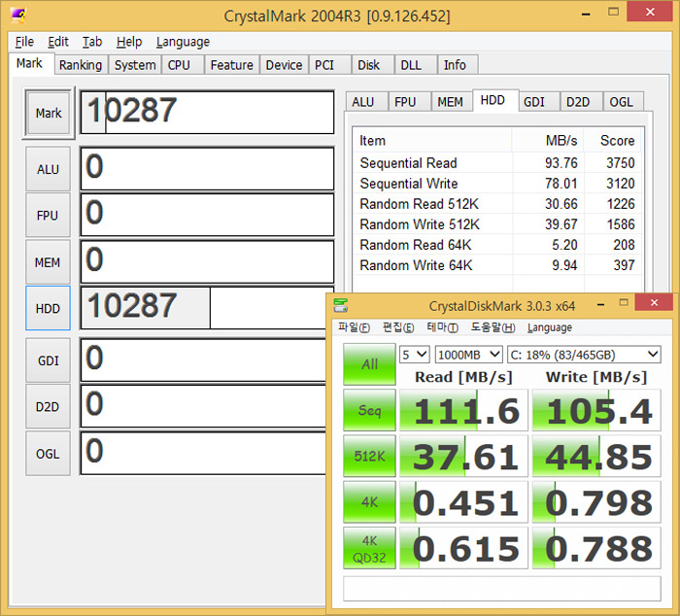The image size is (680, 616).
Task: Click the ALU benchmark button
Action: pyautogui.click(x=48, y=169)
